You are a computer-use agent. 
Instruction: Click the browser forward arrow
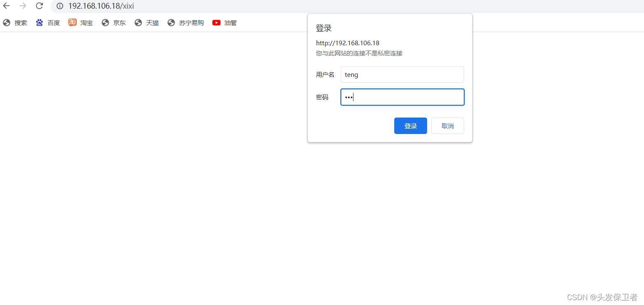pyautogui.click(x=23, y=6)
